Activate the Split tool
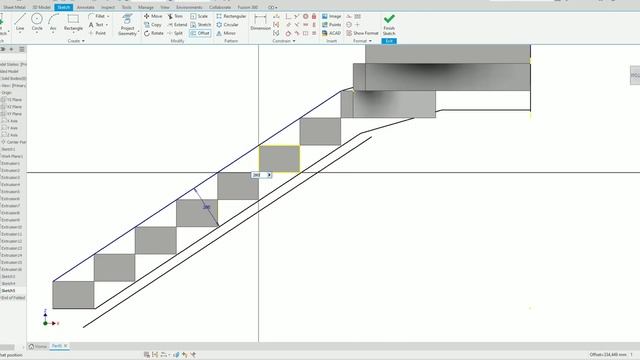 (175, 33)
